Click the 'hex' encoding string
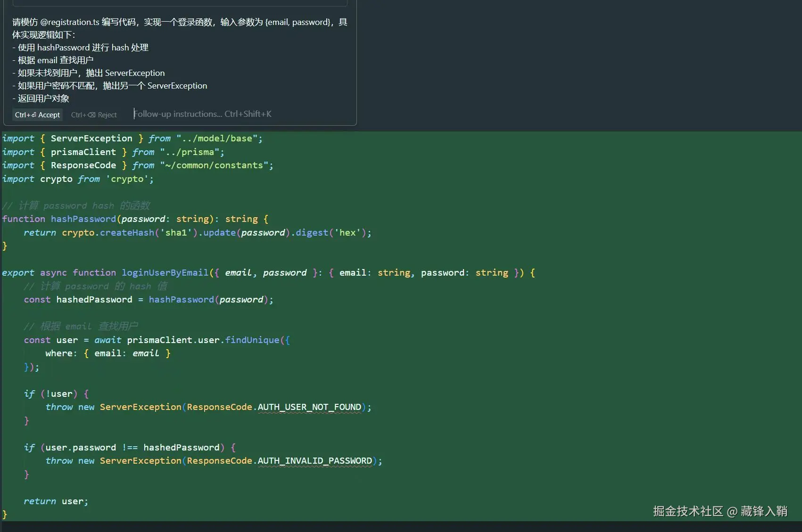This screenshot has height=532, width=802. coord(347,232)
